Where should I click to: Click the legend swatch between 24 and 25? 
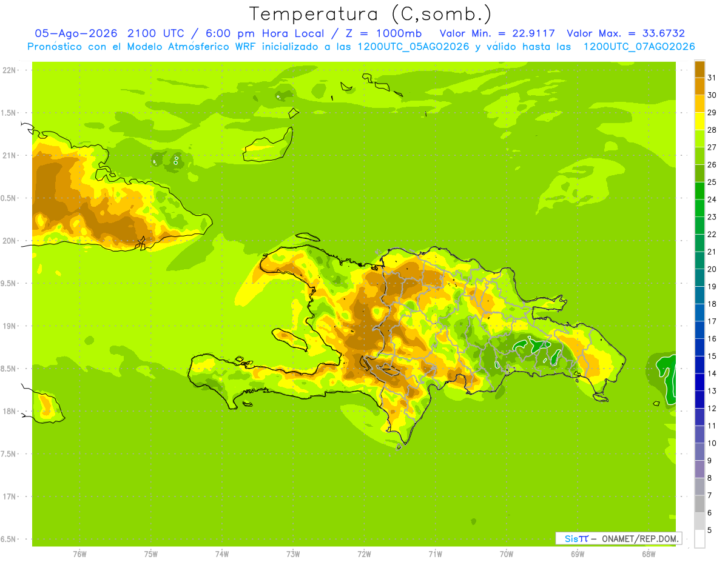[699, 191]
